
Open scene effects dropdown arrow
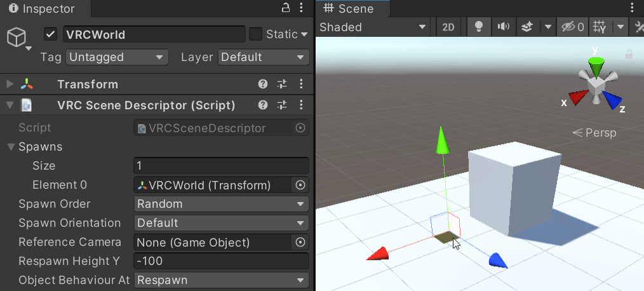[x=548, y=27]
